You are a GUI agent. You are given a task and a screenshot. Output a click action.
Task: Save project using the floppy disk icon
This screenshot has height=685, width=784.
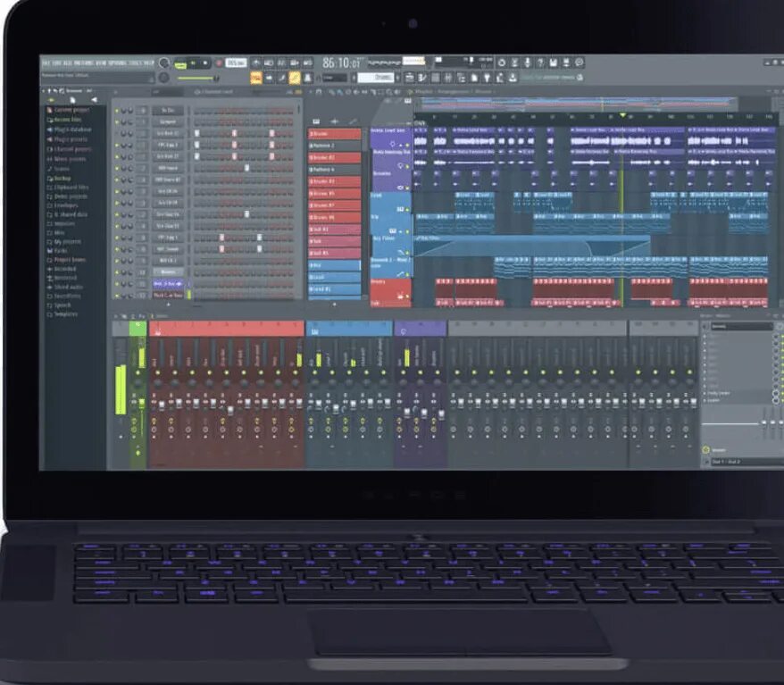point(554,63)
